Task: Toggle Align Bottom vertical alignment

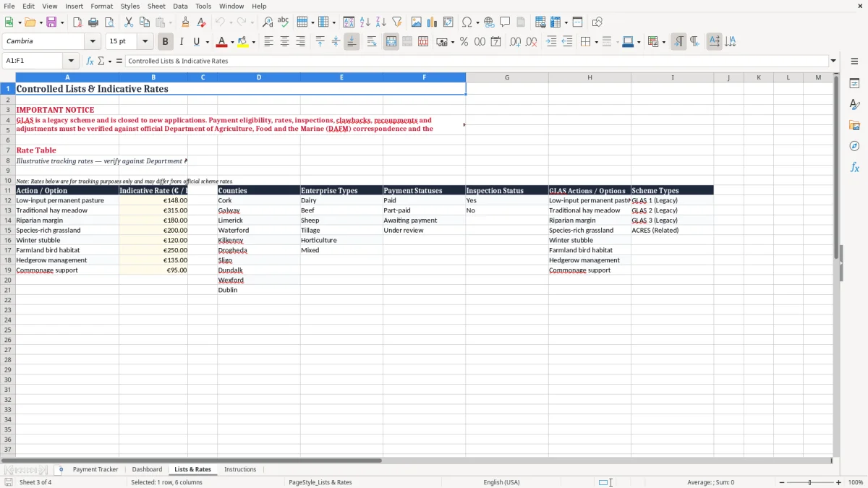Action: tap(352, 42)
